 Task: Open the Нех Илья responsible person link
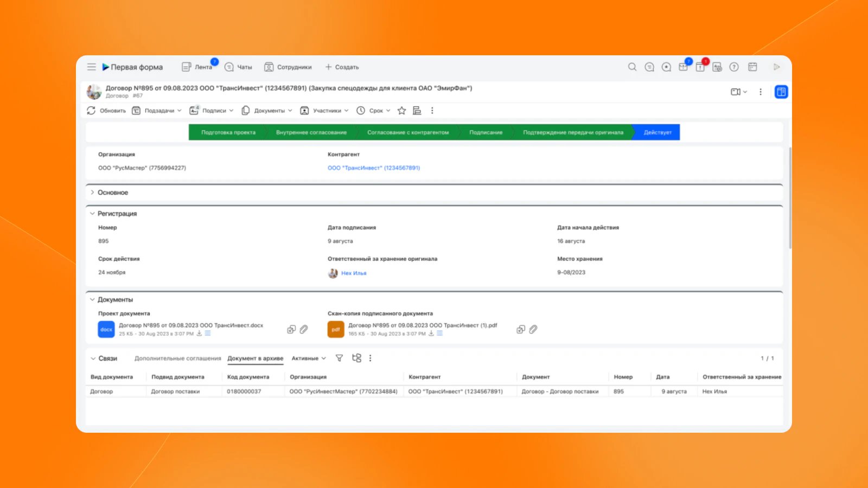point(354,273)
